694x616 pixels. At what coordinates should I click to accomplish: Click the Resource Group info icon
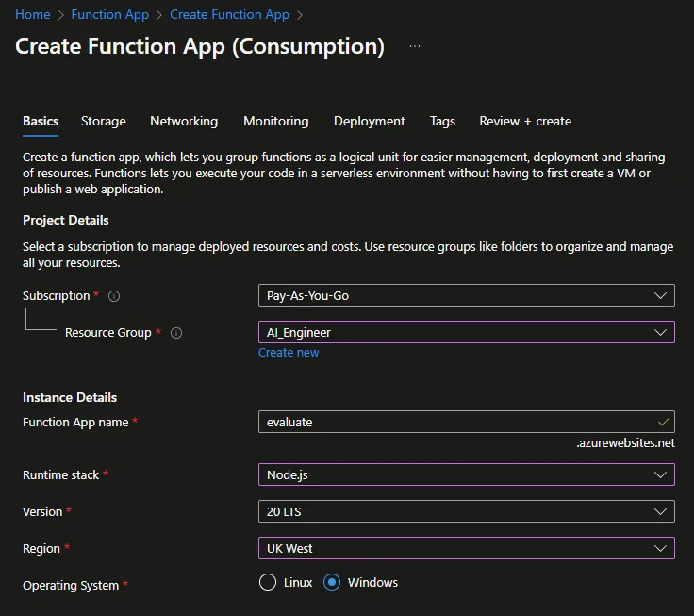click(176, 333)
